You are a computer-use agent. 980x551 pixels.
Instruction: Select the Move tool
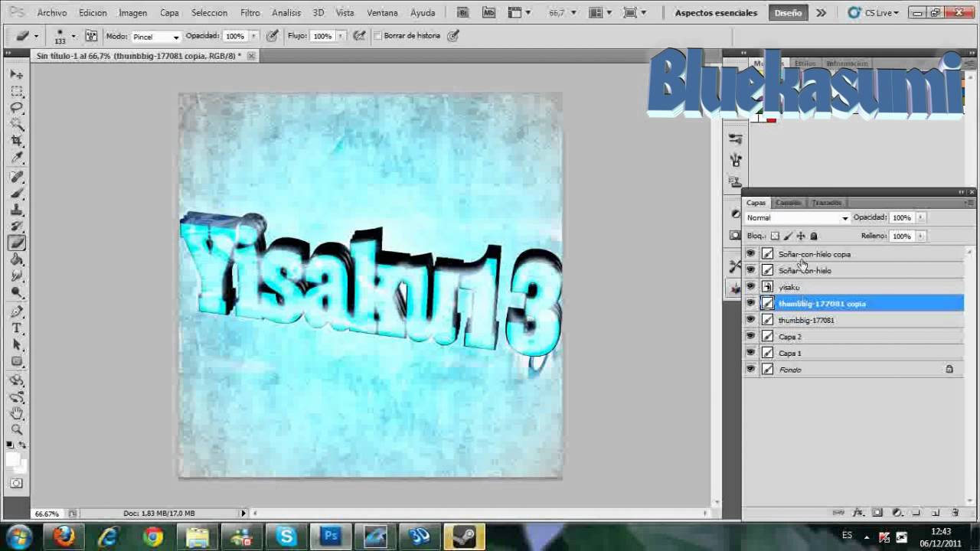pyautogui.click(x=17, y=74)
